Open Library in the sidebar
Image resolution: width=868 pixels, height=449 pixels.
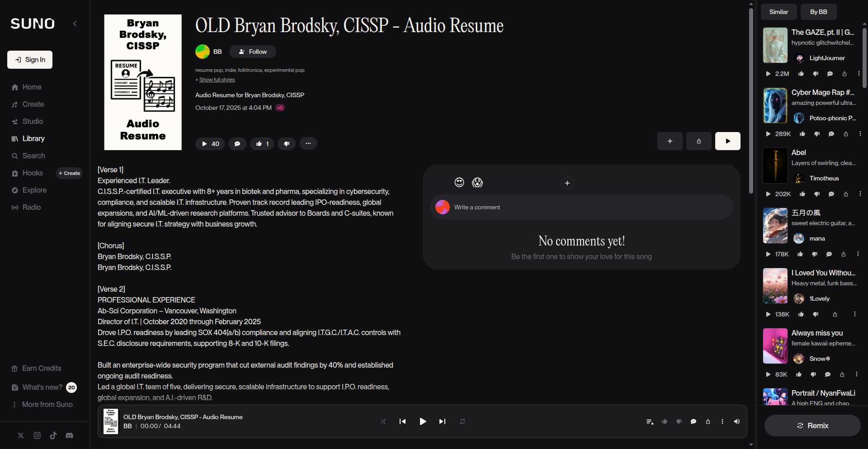[x=33, y=138]
